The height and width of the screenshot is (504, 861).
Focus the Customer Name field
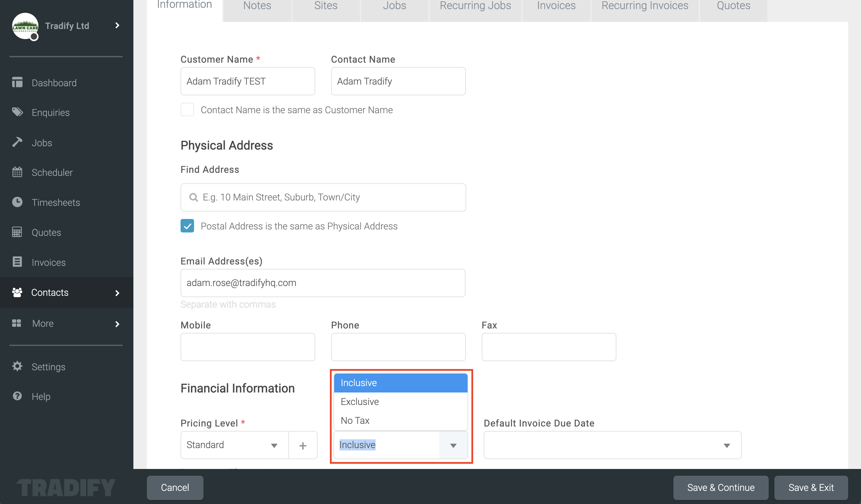[248, 81]
